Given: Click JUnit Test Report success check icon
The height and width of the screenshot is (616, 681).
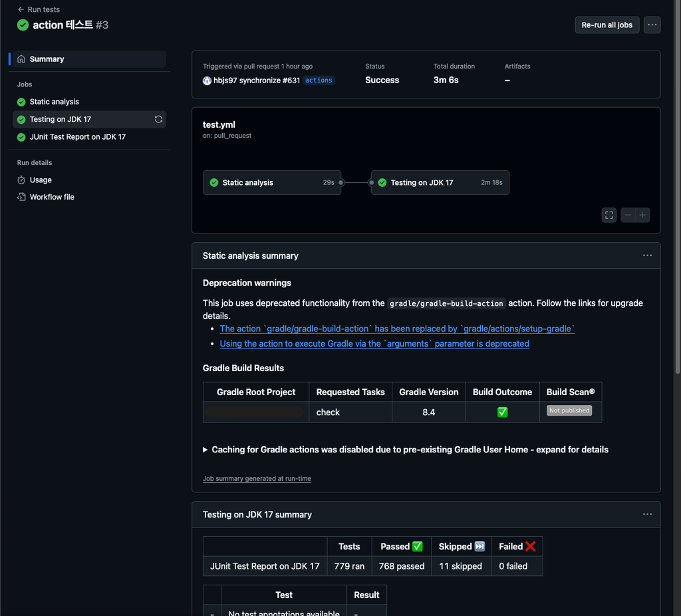Looking at the screenshot, I should [21, 137].
